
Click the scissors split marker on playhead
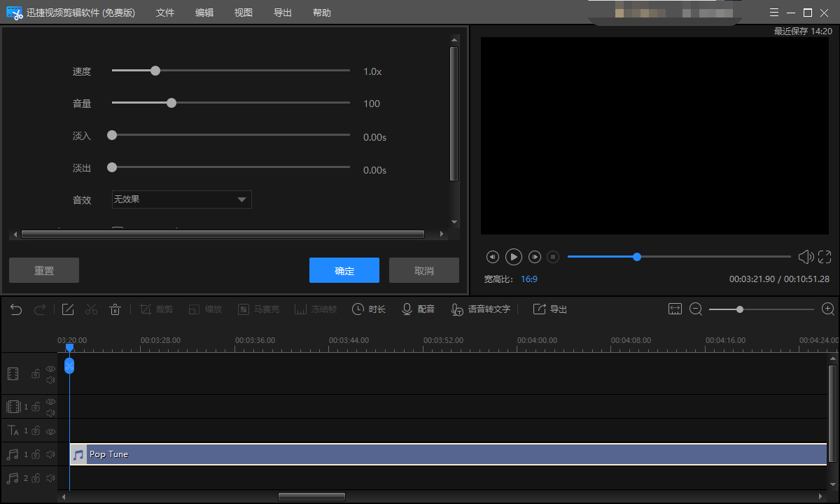(x=69, y=365)
